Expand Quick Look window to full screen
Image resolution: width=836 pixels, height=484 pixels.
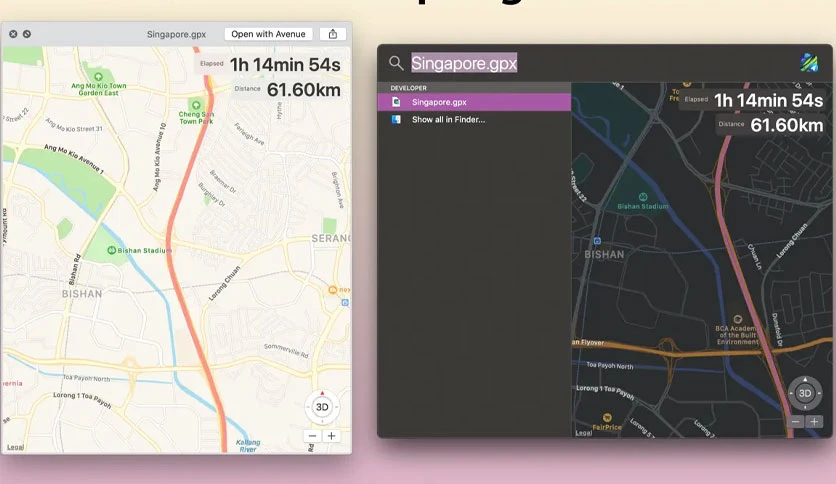[x=27, y=34]
